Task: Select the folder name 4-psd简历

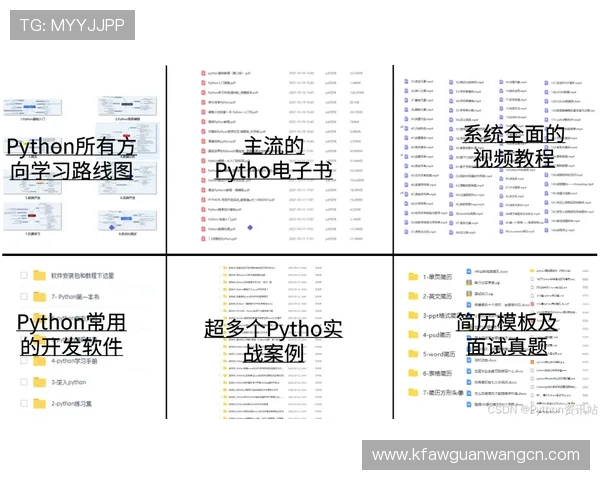Action: click(x=437, y=335)
